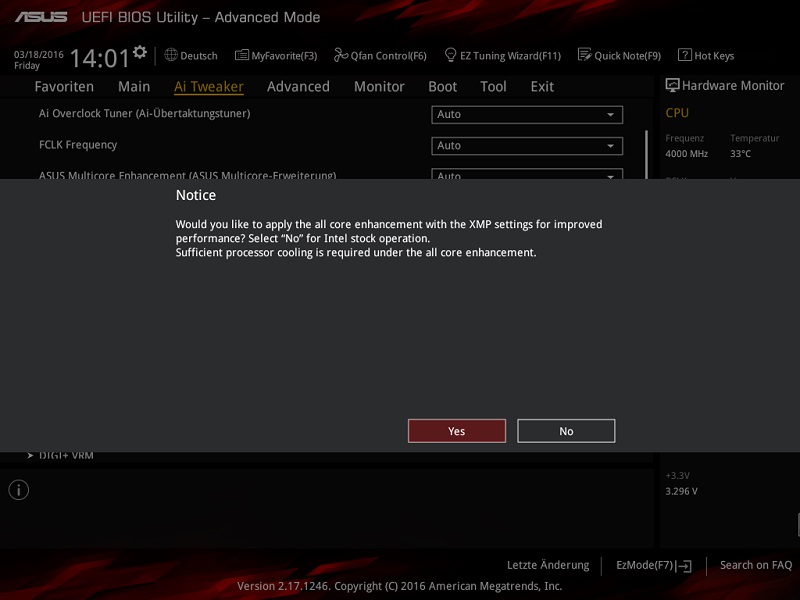Viewport: 800px width, 600px height.
Task: Click the FCLK Frequency label
Action: click(x=78, y=145)
